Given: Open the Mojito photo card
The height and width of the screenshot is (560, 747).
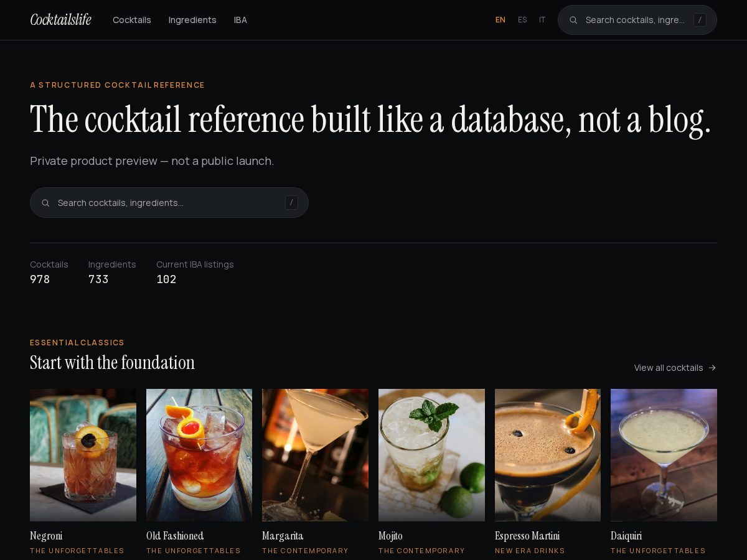Looking at the screenshot, I should 431,455.
